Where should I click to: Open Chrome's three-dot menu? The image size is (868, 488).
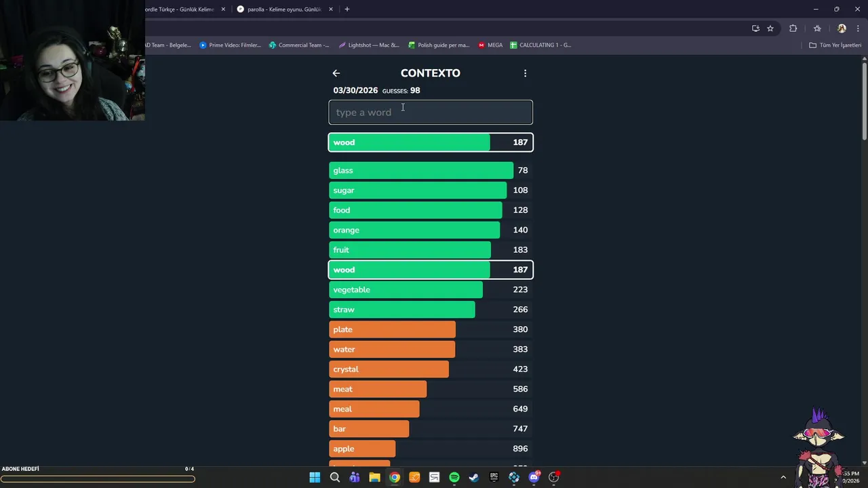pyautogui.click(x=858, y=28)
